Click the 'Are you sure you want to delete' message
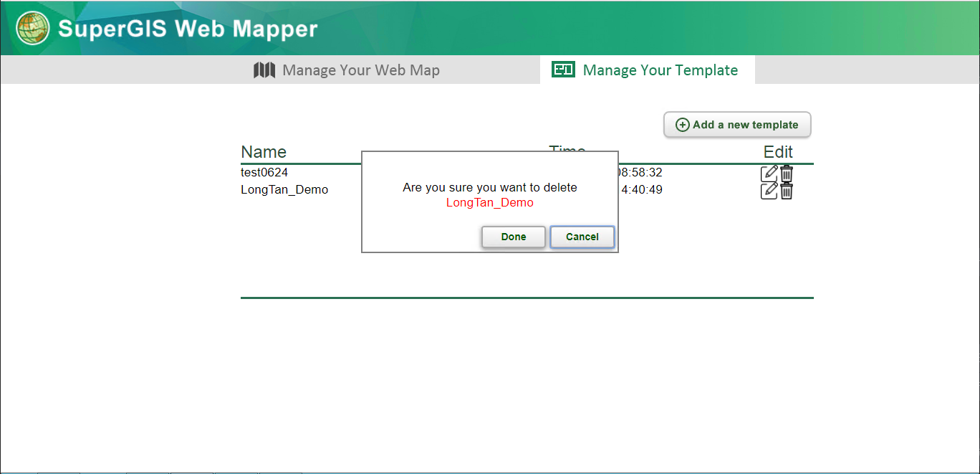The image size is (980, 474). click(490, 188)
